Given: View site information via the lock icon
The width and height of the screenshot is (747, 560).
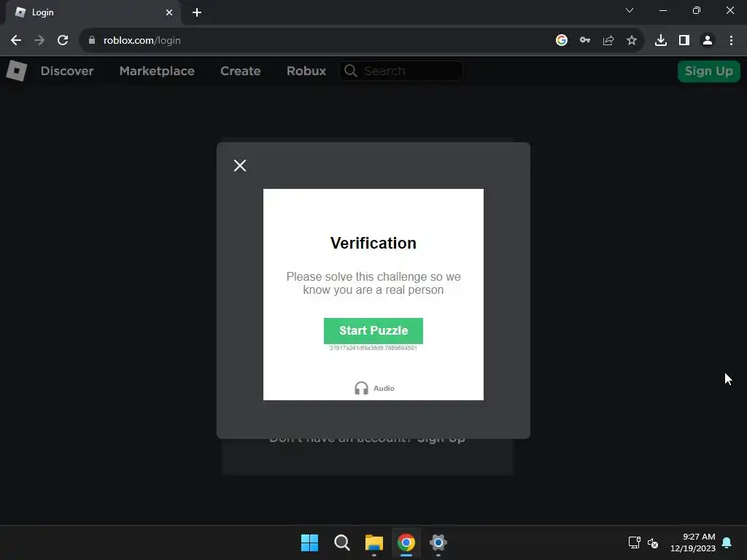Looking at the screenshot, I should 91,41.
